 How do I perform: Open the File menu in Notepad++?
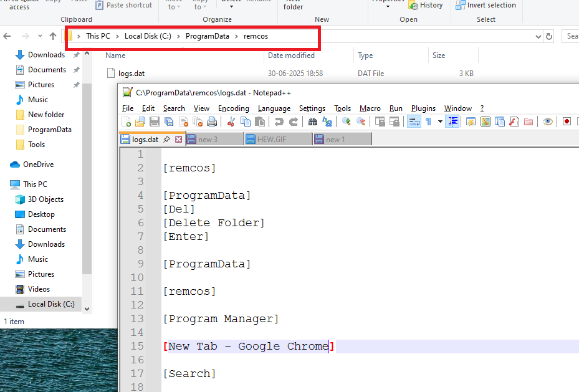coord(127,108)
